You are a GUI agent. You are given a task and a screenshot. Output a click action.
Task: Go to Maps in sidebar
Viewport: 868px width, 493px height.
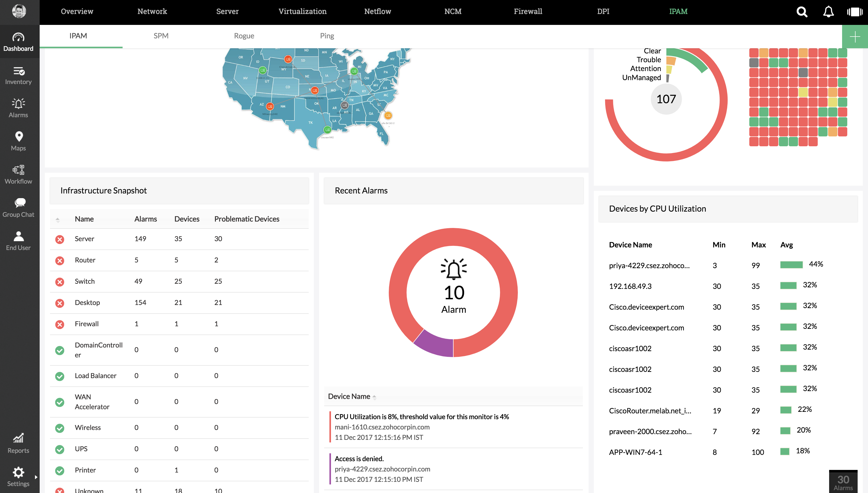tap(18, 141)
